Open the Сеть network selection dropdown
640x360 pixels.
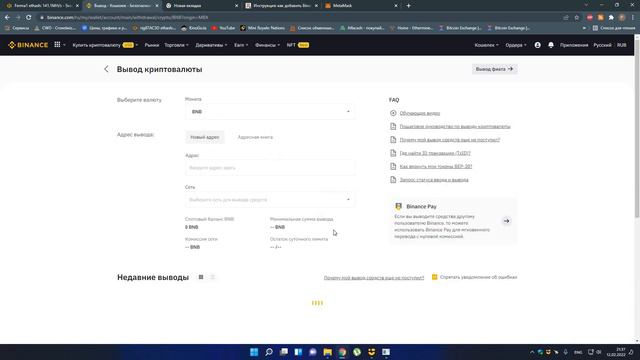coord(270,200)
